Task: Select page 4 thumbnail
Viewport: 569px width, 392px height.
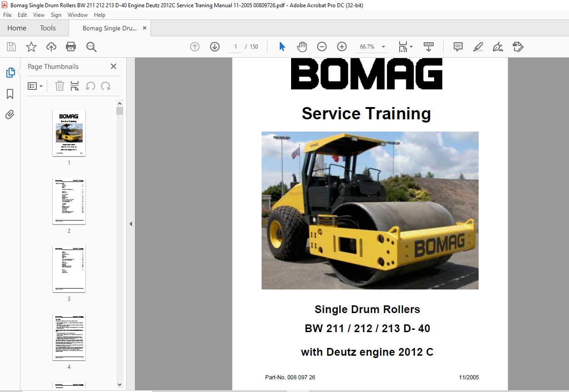Action: 69,337
